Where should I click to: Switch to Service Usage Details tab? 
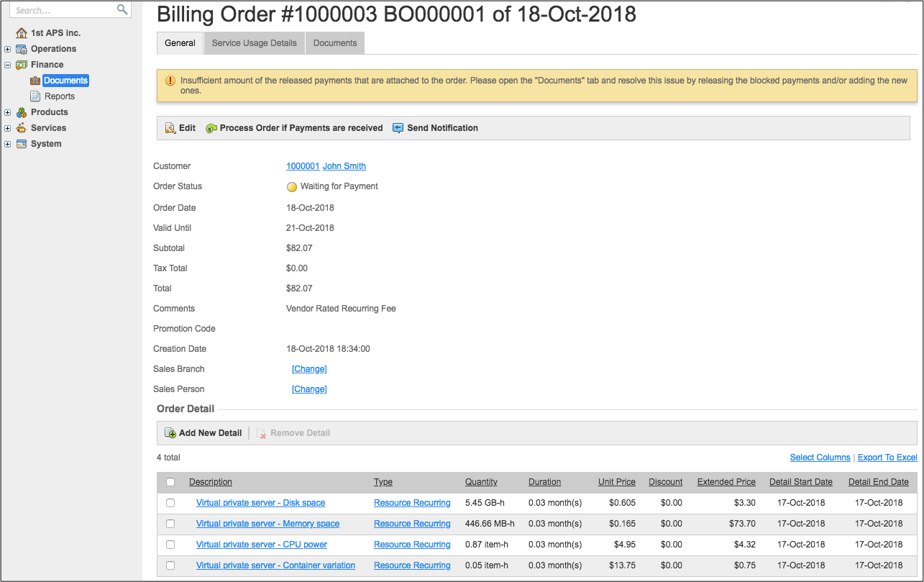pos(254,43)
